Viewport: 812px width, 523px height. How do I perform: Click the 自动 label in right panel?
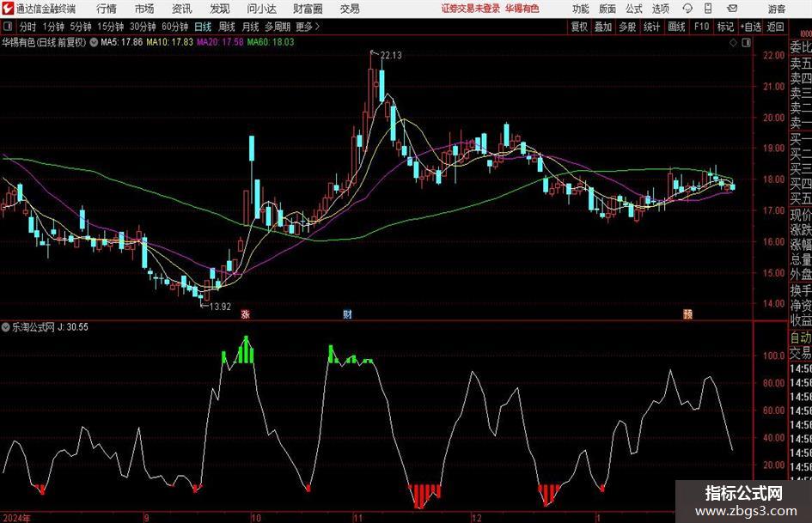coord(801,338)
